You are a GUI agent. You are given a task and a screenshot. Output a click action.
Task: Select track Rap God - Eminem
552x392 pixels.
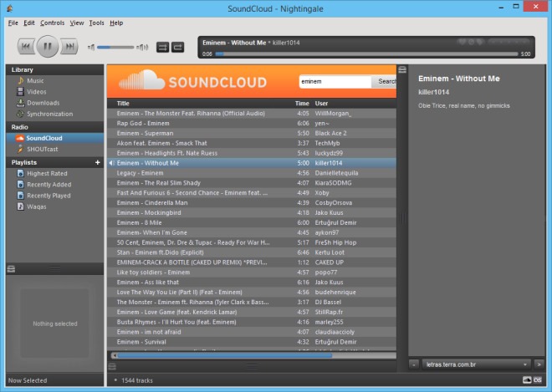(x=252, y=123)
